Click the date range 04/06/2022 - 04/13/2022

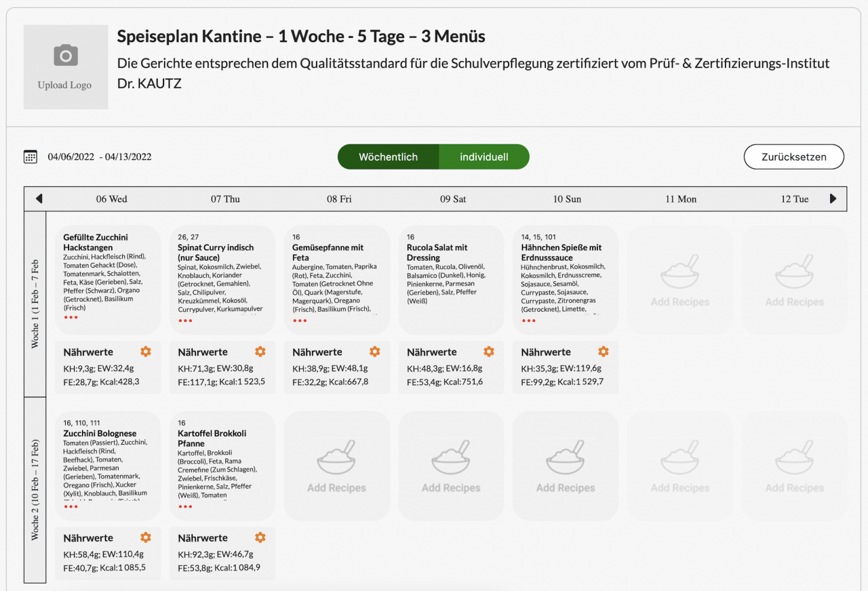point(100,157)
